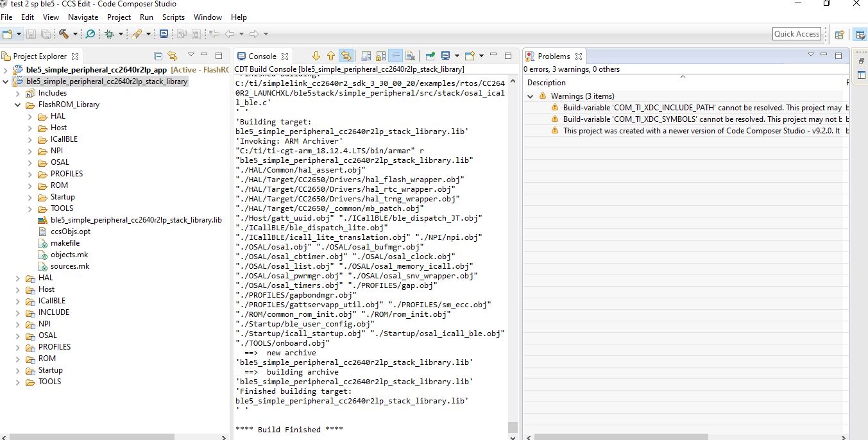Toggle Scroll Lock in Console
The height and width of the screenshot is (440, 868).
click(381, 56)
